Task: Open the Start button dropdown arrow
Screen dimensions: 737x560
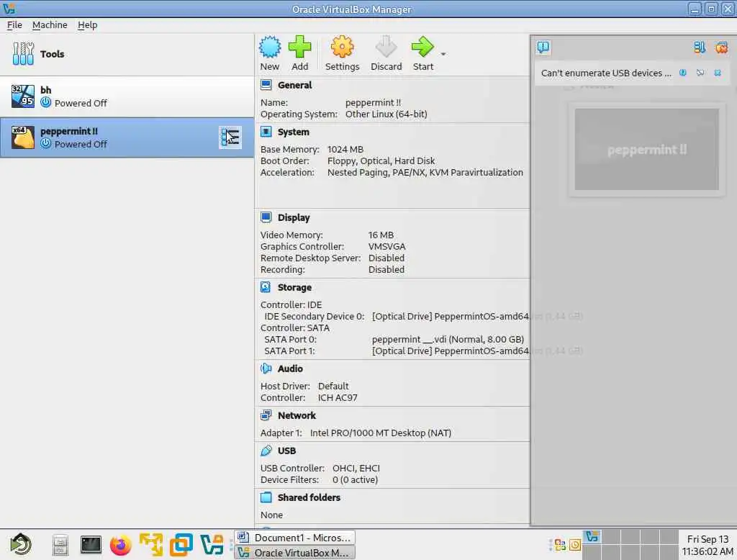Action: [x=443, y=54]
